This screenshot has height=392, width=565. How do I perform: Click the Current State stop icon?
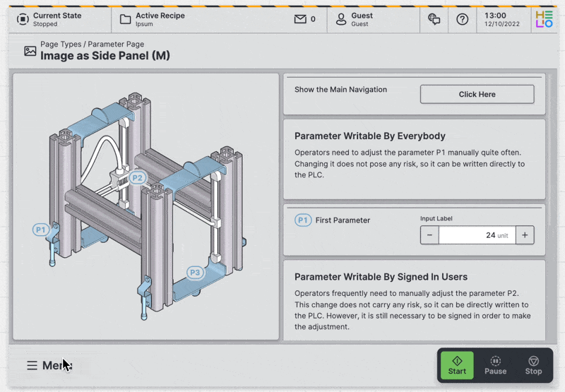point(21,19)
